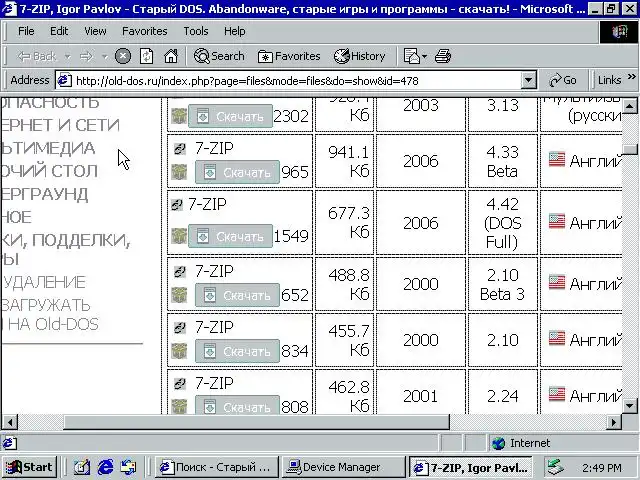The width and height of the screenshot is (640, 480).
Task: Open the Tools menu
Action: coord(196,31)
